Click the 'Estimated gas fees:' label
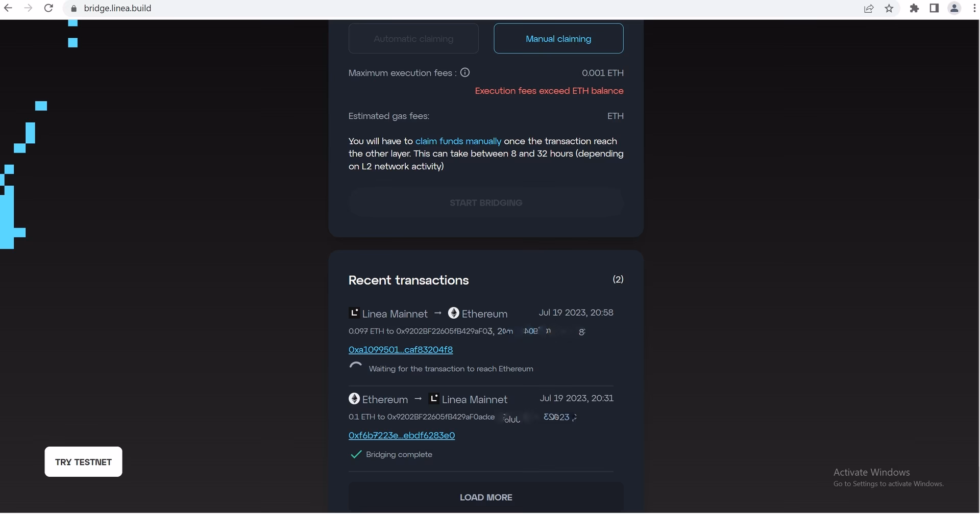 pyautogui.click(x=389, y=116)
